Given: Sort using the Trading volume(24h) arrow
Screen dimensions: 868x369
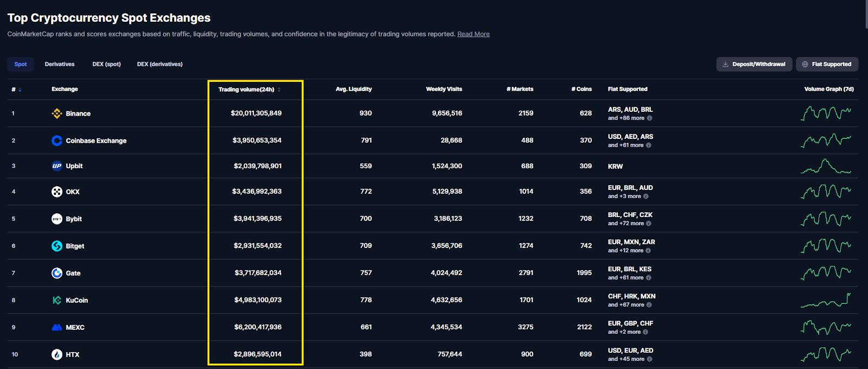Looking at the screenshot, I should click(x=279, y=90).
